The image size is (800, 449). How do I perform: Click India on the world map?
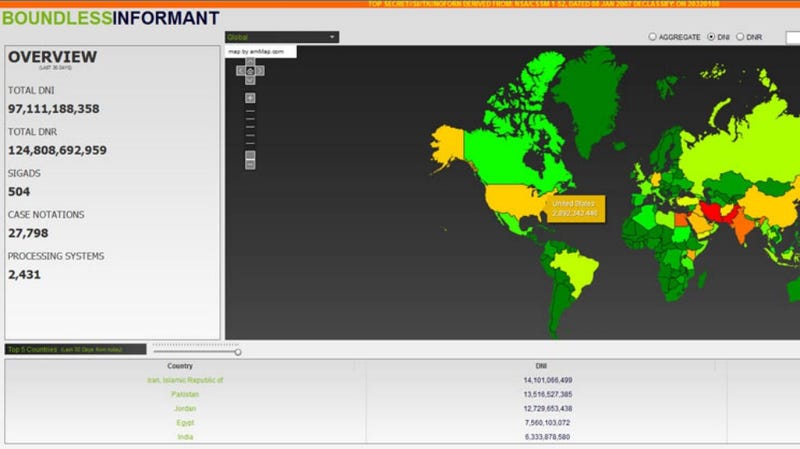743,226
